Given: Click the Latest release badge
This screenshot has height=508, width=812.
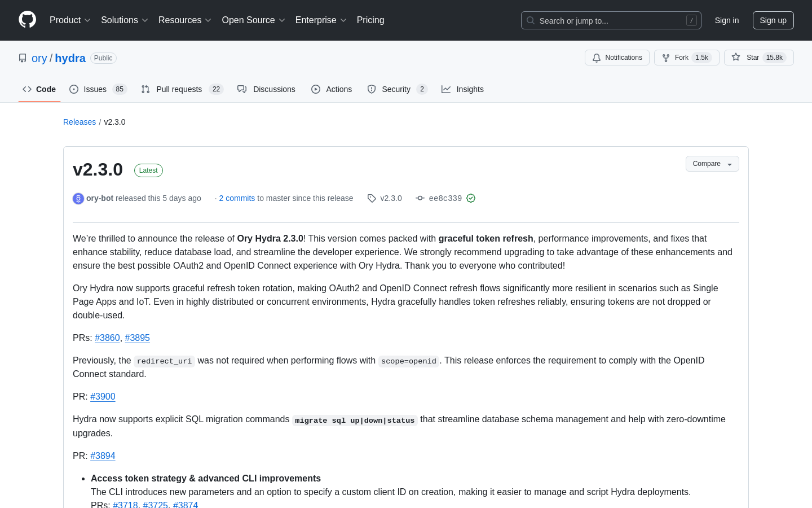Looking at the screenshot, I should coord(148,170).
